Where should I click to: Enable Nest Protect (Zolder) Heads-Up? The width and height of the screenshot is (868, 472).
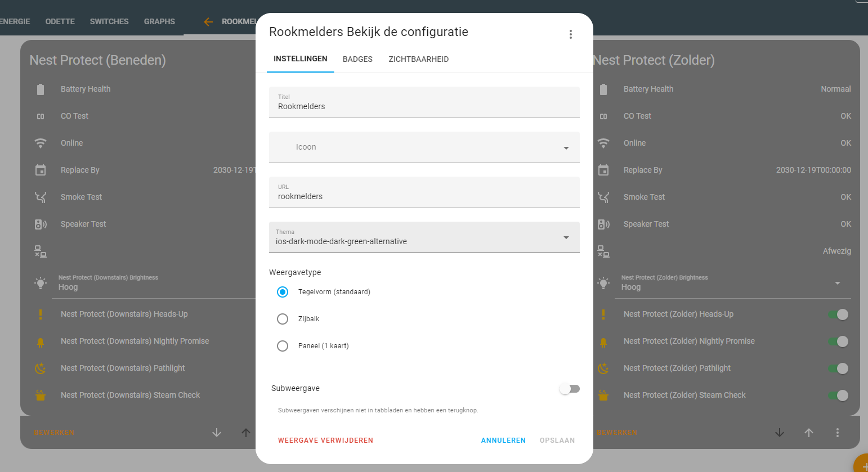pyautogui.click(x=839, y=314)
